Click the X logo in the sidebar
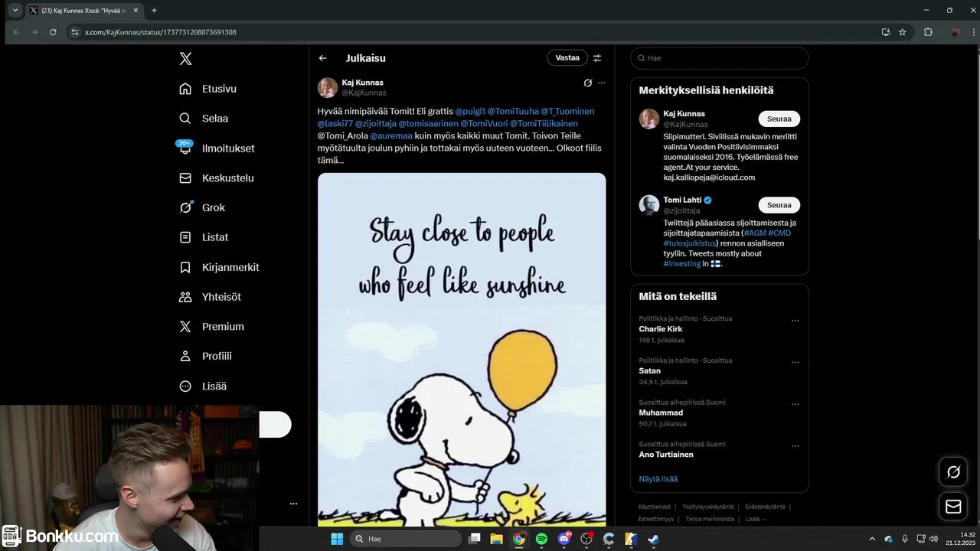 click(x=185, y=59)
